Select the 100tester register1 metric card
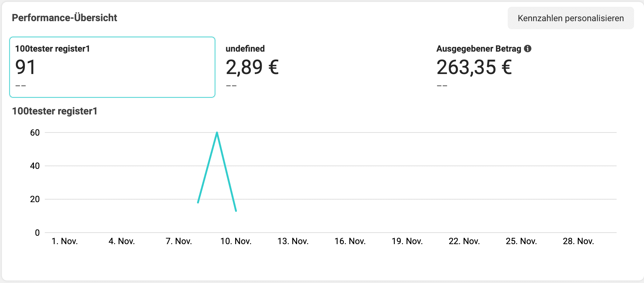This screenshot has width=644, height=283. (x=112, y=67)
